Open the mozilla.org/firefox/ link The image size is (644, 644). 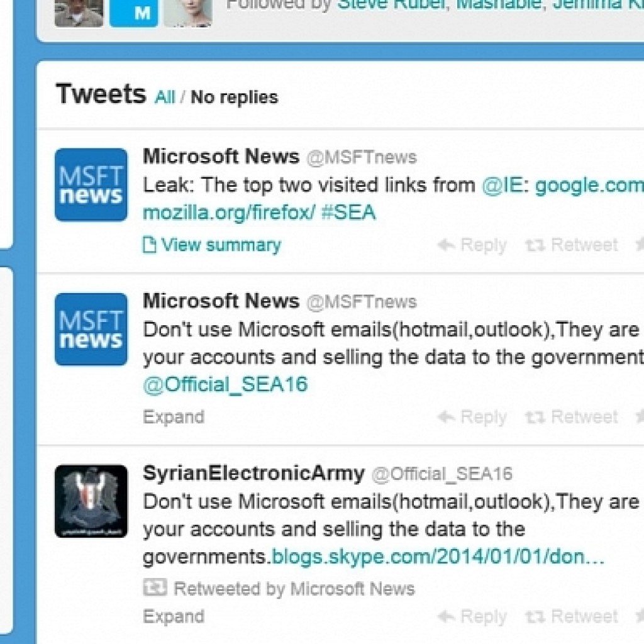229,213
